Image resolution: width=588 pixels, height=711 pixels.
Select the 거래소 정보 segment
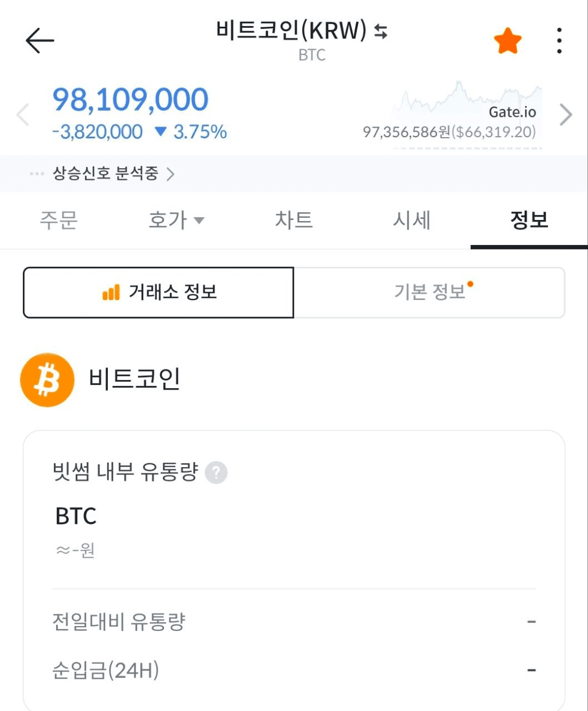tap(158, 292)
